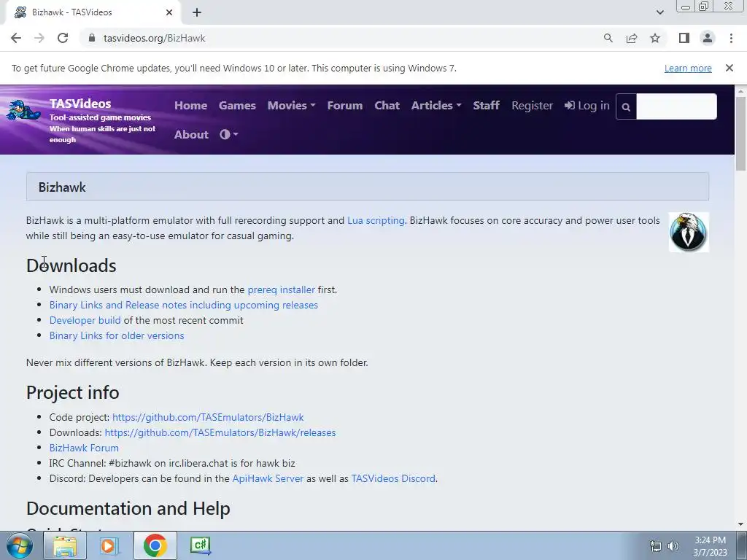Open the C# application taskbar icon
Viewport: 747px width, 560px height.
click(x=200, y=545)
